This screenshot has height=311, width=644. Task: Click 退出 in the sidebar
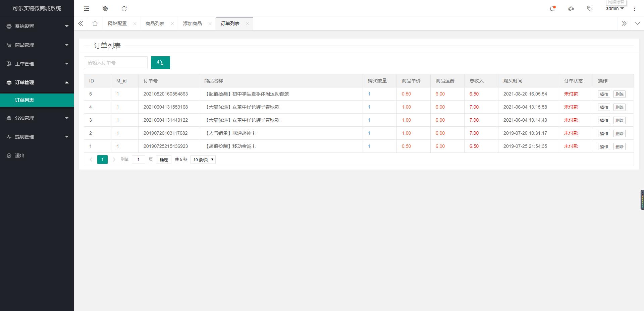click(x=19, y=155)
